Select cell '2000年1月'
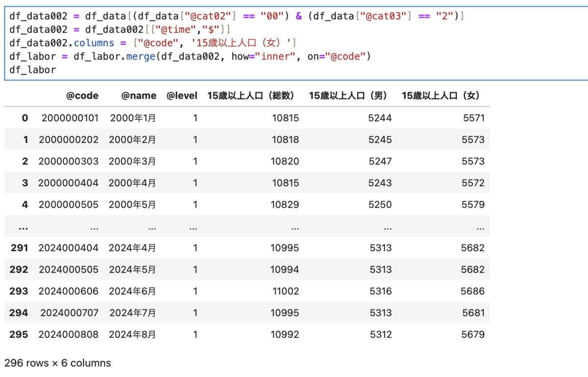This screenshot has height=377, width=588. [x=133, y=118]
